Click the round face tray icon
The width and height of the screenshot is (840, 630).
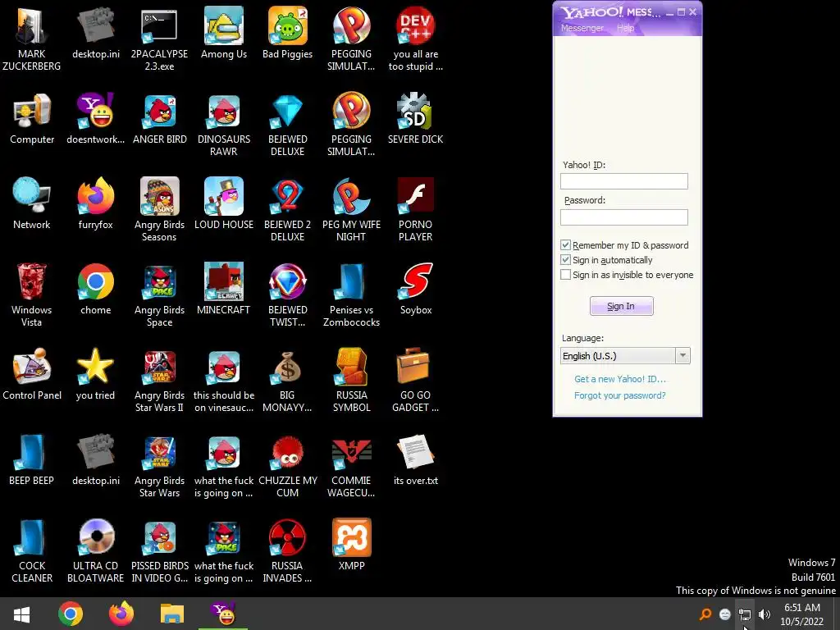pyautogui.click(x=725, y=614)
